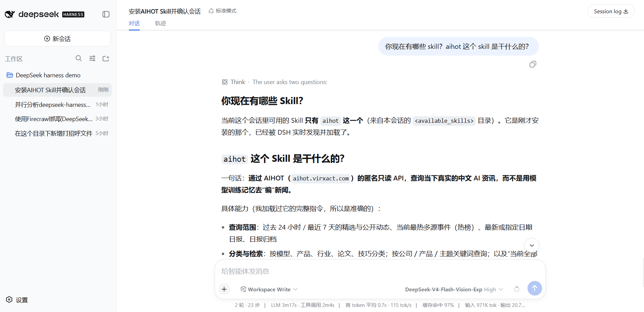Select 安装AIHOT Skill并确认会话 conversation

pyautogui.click(x=57, y=90)
